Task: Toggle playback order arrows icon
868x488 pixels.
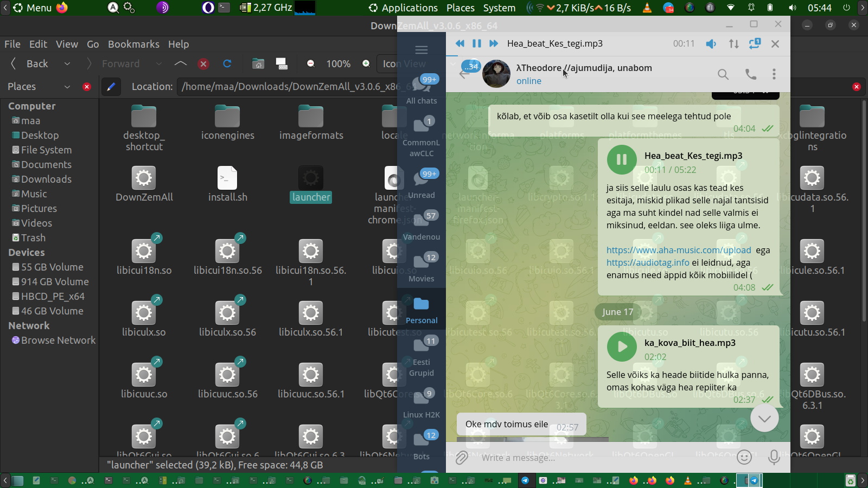Action: pyautogui.click(x=733, y=44)
